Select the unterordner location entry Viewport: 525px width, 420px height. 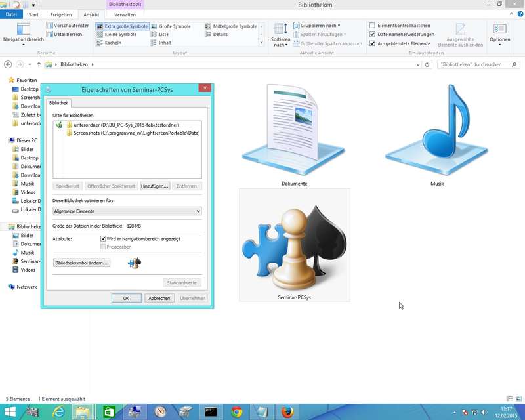point(126,125)
